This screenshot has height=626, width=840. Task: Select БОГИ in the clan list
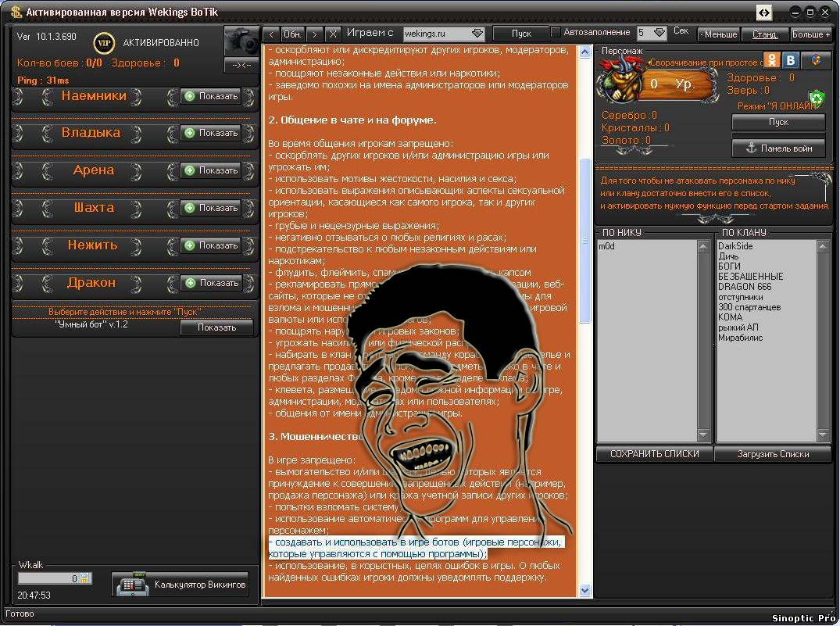729,266
